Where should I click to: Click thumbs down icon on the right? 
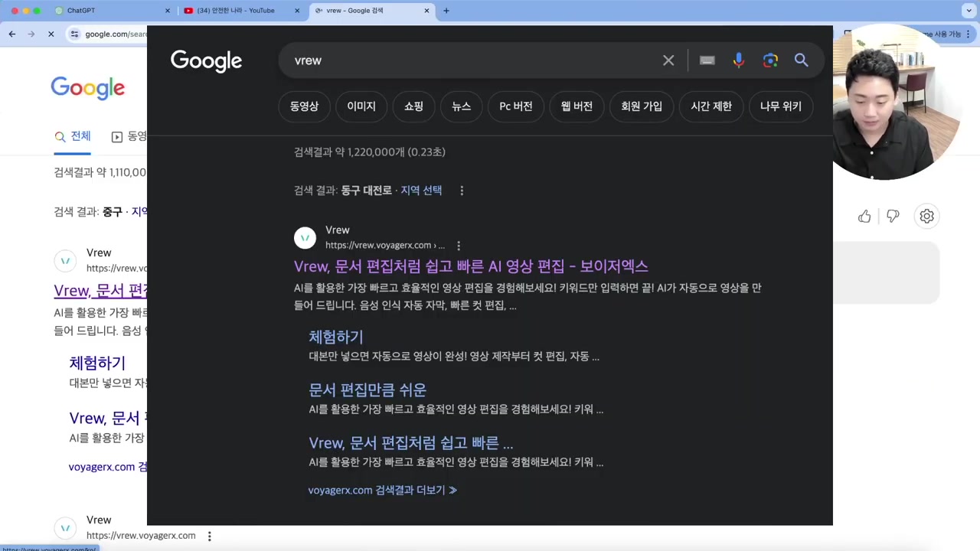893,217
